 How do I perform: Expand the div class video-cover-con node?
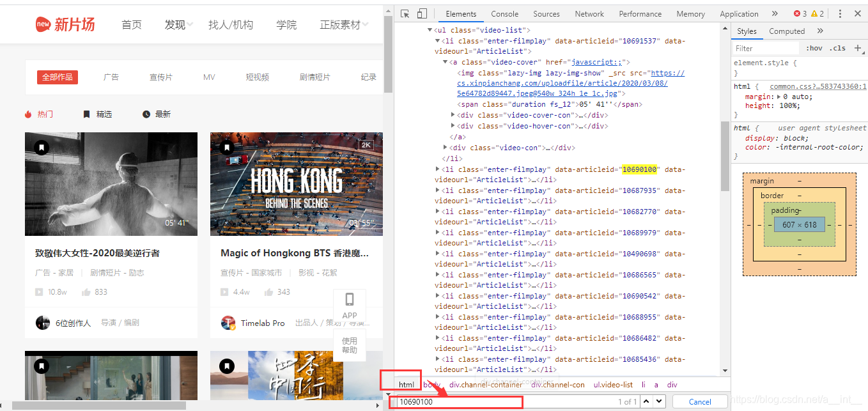point(453,115)
